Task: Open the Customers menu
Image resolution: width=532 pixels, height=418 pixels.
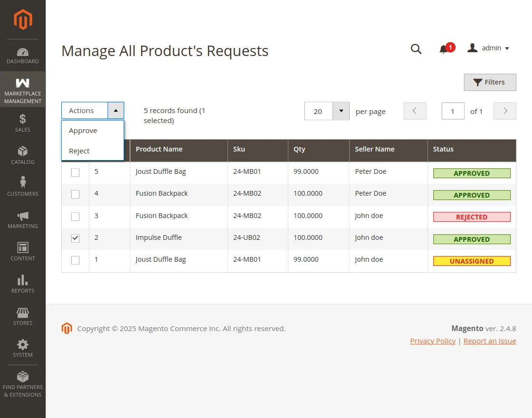Action: coord(23,187)
